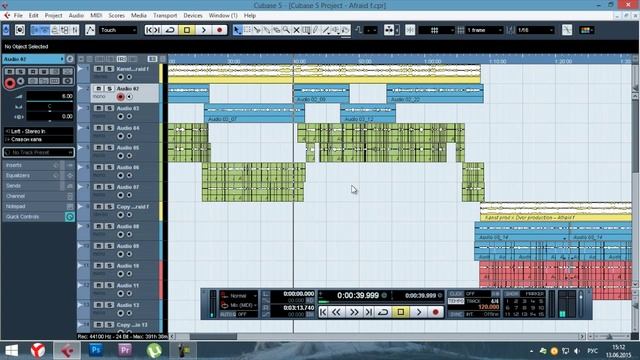Solo the Audio 06 track

coord(109,167)
